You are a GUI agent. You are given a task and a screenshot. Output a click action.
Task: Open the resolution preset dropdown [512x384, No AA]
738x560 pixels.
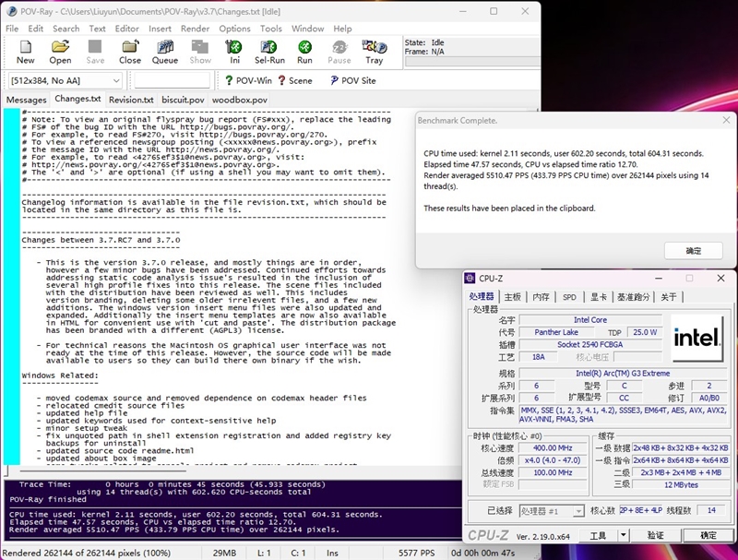tap(65, 80)
